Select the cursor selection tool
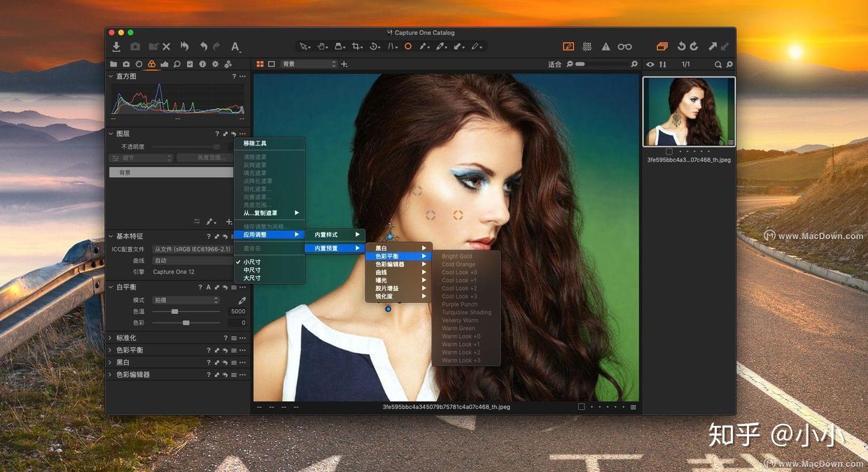 click(x=304, y=46)
